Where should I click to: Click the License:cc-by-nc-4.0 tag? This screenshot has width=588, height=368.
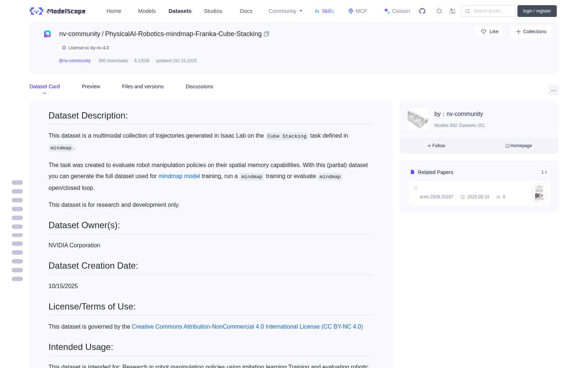coord(85,48)
